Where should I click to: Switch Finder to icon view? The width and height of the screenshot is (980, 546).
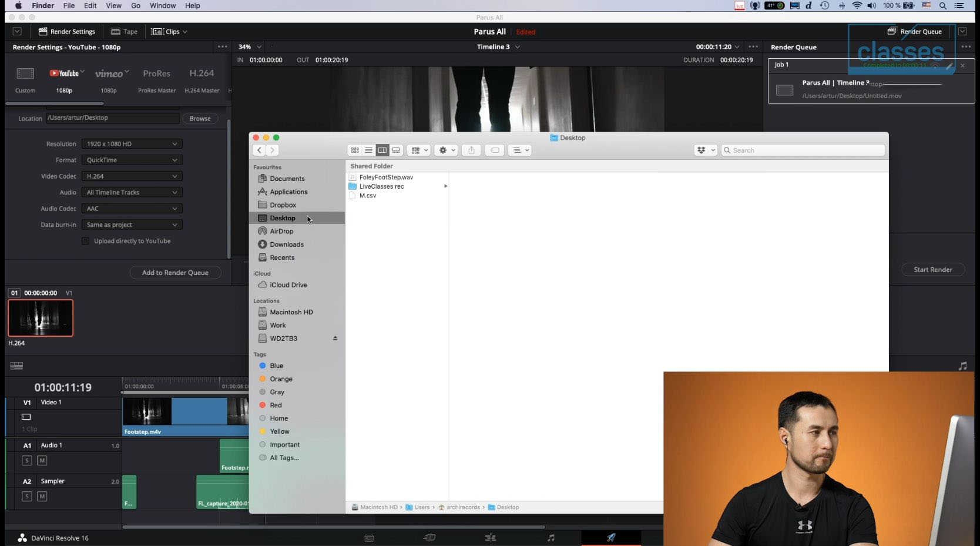355,150
